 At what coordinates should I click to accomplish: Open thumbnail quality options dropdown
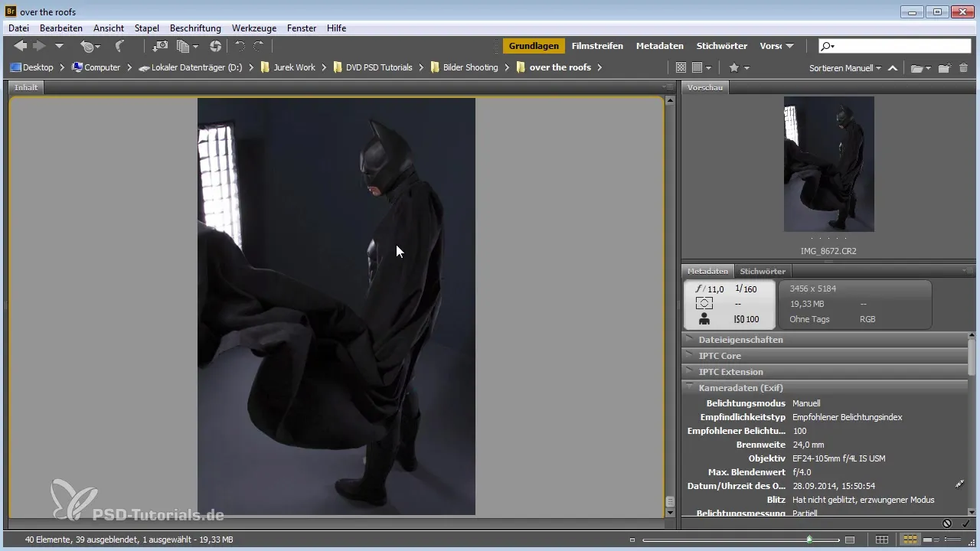click(702, 67)
